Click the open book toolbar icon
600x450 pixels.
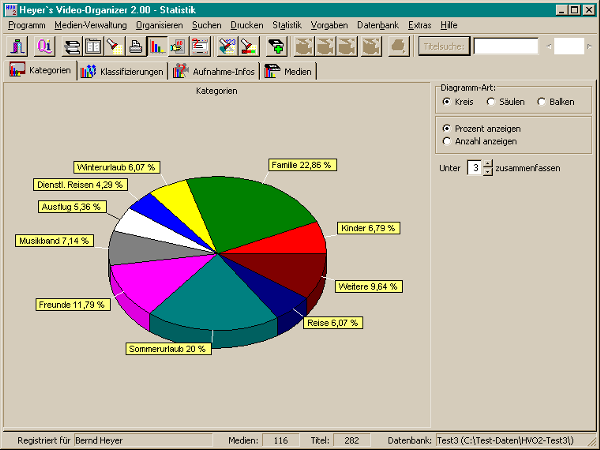[x=92, y=45]
